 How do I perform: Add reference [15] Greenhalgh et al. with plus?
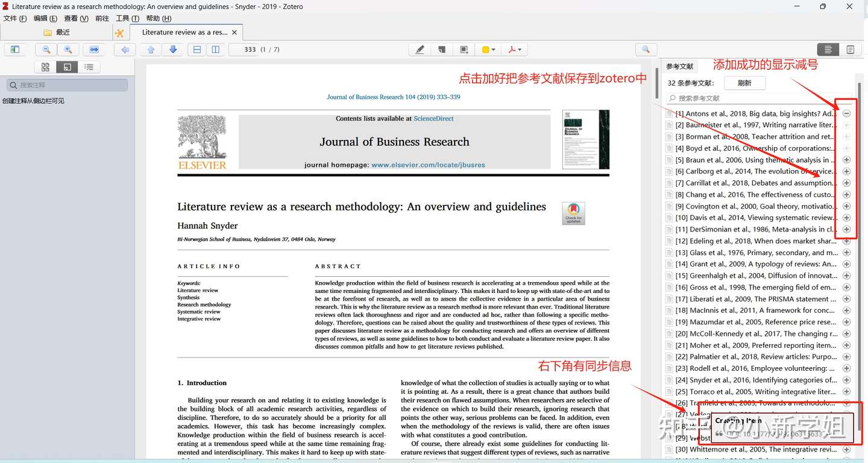click(x=846, y=276)
